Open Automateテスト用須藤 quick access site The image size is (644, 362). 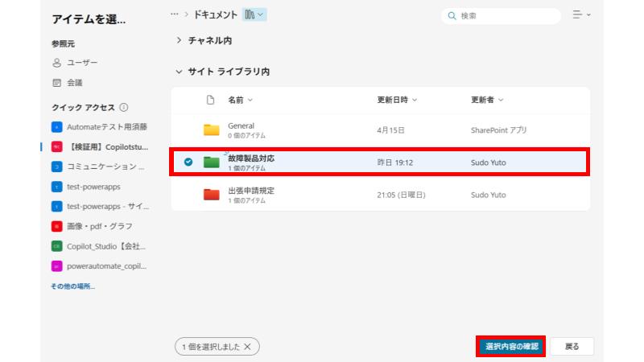99,127
